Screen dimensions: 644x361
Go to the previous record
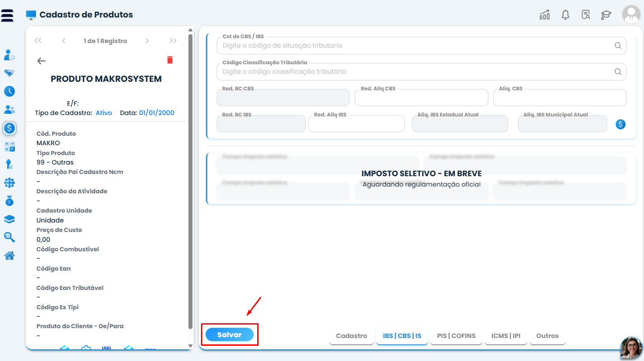(x=64, y=40)
